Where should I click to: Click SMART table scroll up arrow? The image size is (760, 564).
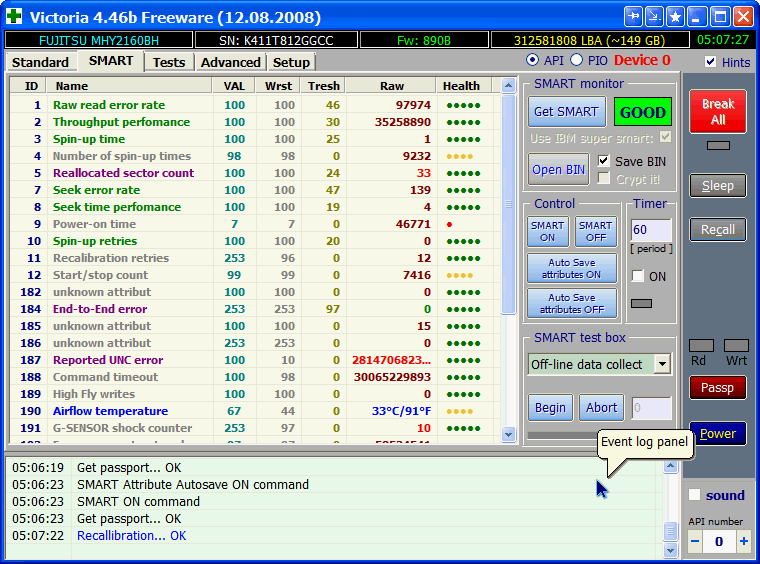[508, 86]
